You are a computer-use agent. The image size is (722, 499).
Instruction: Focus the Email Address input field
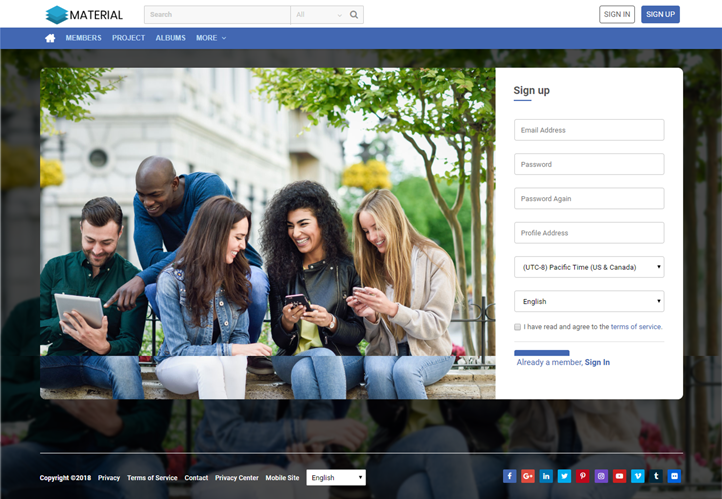589,130
